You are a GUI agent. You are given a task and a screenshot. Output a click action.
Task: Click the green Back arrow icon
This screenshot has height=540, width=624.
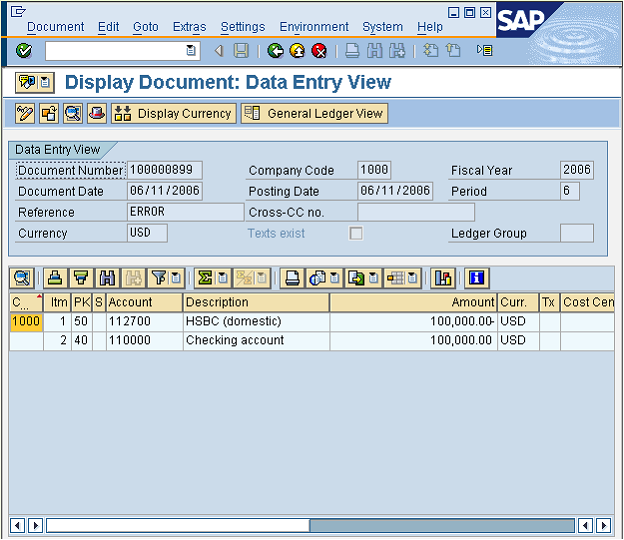[x=275, y=50]
